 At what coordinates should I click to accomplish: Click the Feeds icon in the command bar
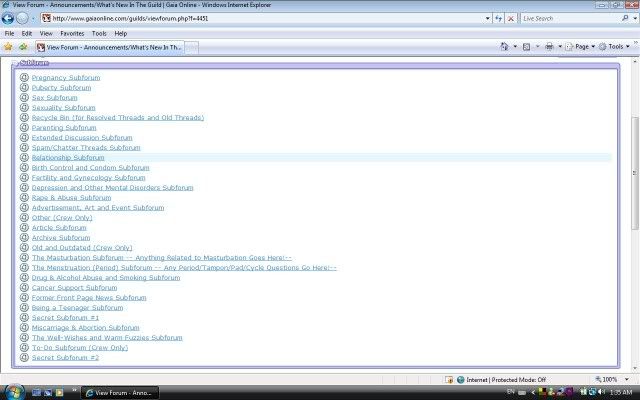tap(527, 47)
